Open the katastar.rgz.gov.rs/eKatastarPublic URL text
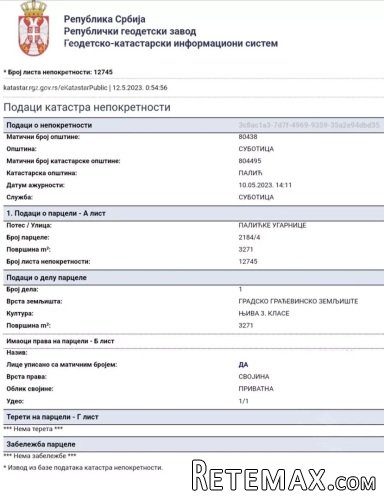384x500 pixels. (55, 88)
